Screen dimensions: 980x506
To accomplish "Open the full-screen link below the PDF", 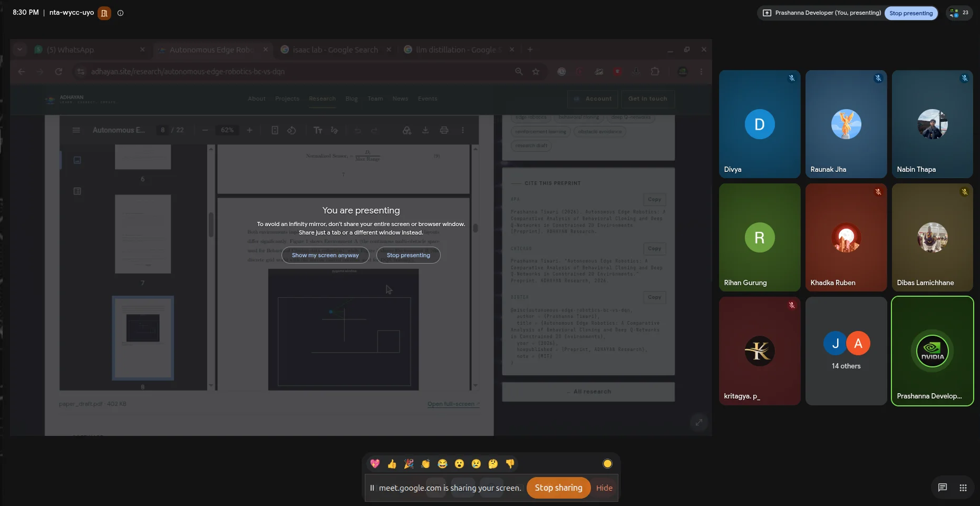I will (x=453, y=404).
